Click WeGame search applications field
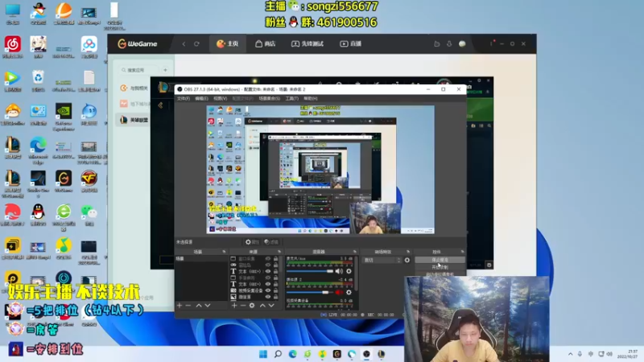 [x=138, y=70]
